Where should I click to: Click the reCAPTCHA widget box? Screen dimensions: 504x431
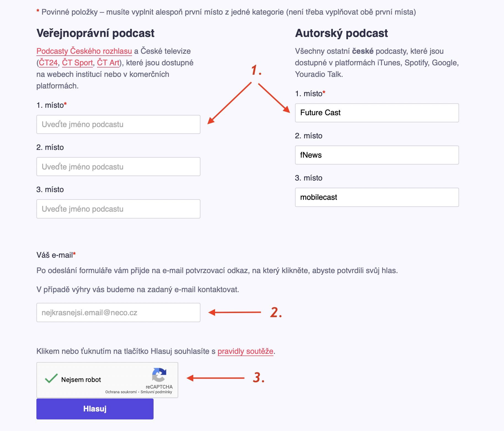pos(107,380)
